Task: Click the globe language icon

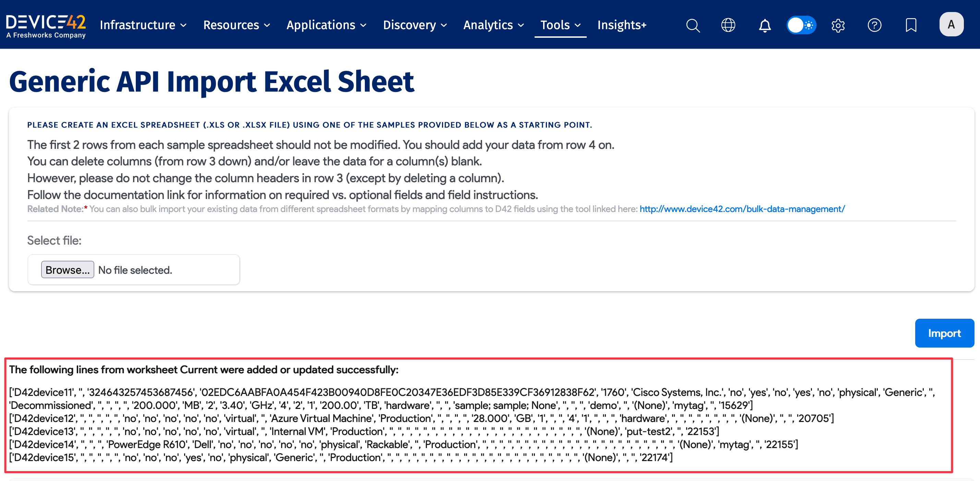Action: [x=728, y=25]
